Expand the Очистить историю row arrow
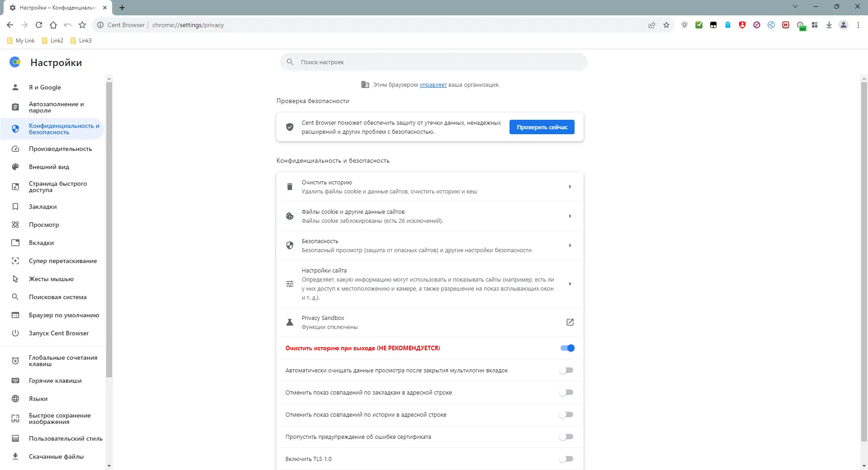This screenshot has height=470, width=868. coord(570,187)
